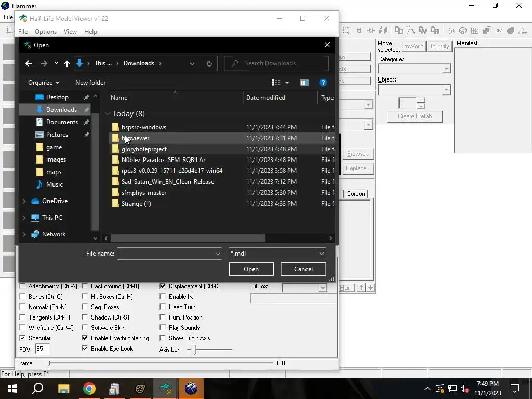532x399 pixels.
Task: Toggle the preview pane icon
Action: click(x=304, y=83)
